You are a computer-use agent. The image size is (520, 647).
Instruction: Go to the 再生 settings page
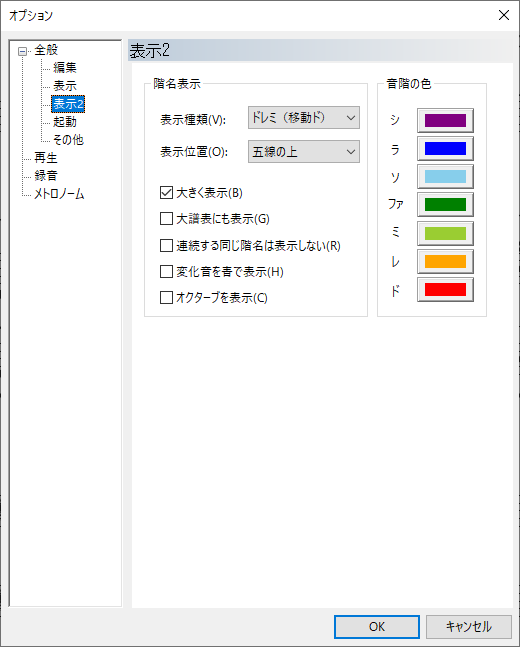(x=46, y=158)
